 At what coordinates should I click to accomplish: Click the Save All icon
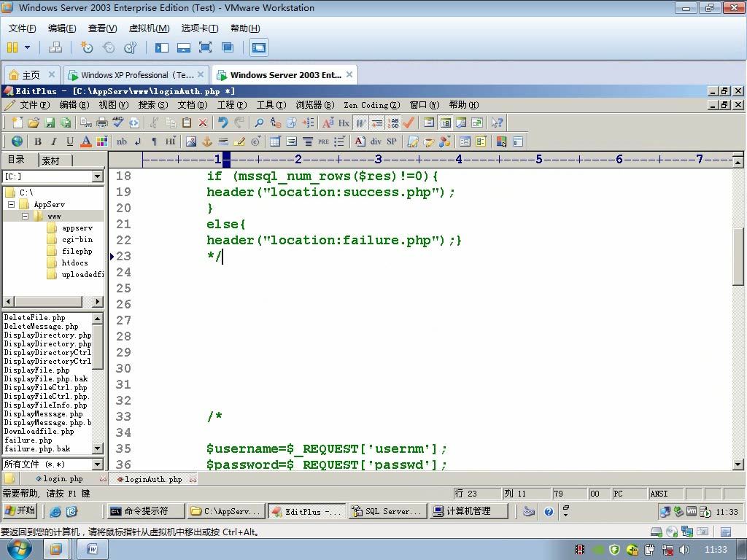point(66,122)
